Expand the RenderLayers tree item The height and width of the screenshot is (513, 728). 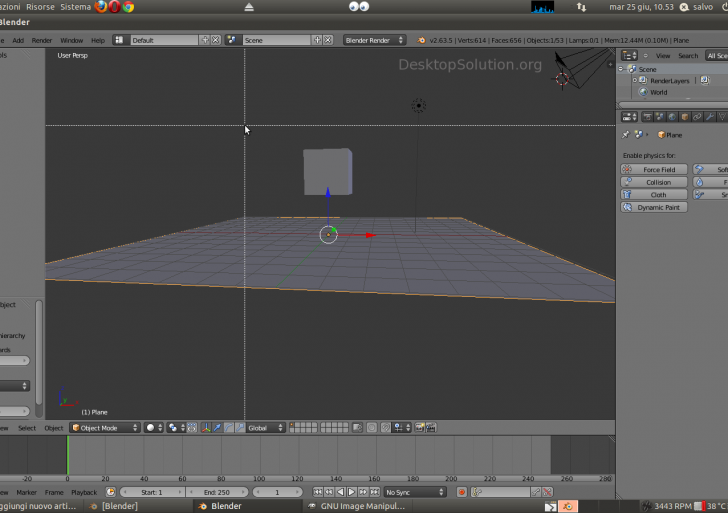(634, 80)
